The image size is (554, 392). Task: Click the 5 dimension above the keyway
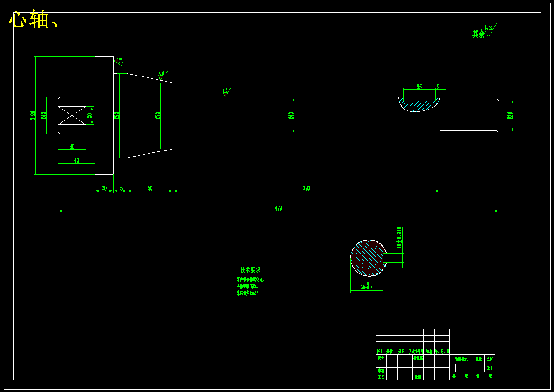[x=438, y=87]
